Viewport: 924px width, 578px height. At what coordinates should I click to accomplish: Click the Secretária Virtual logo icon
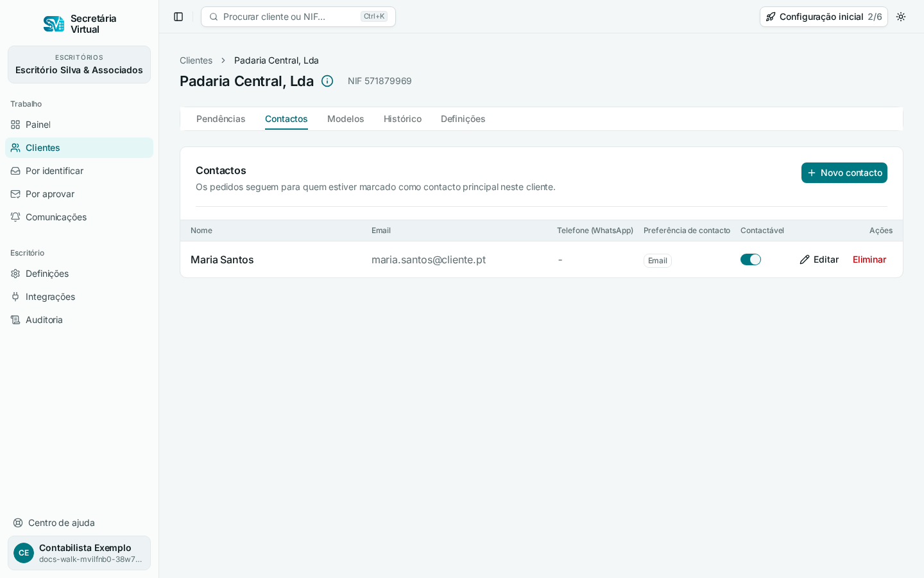point(54,24)
